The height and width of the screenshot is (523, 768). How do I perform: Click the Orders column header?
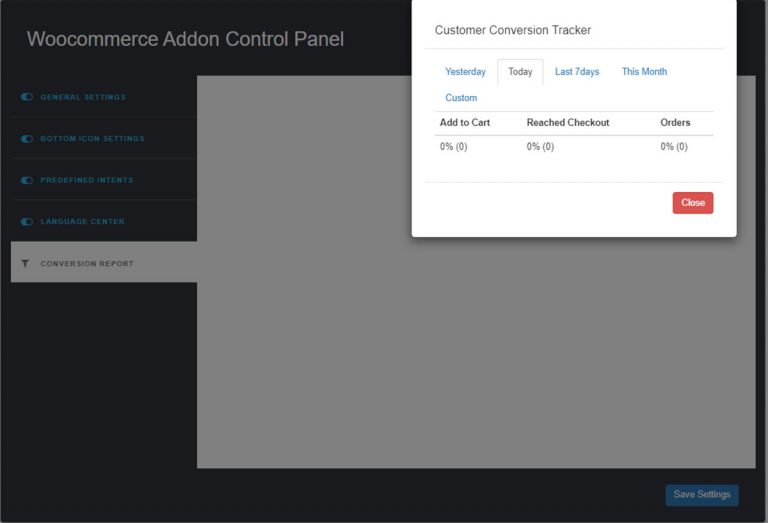pyautogui.click(x=675, y=122)
